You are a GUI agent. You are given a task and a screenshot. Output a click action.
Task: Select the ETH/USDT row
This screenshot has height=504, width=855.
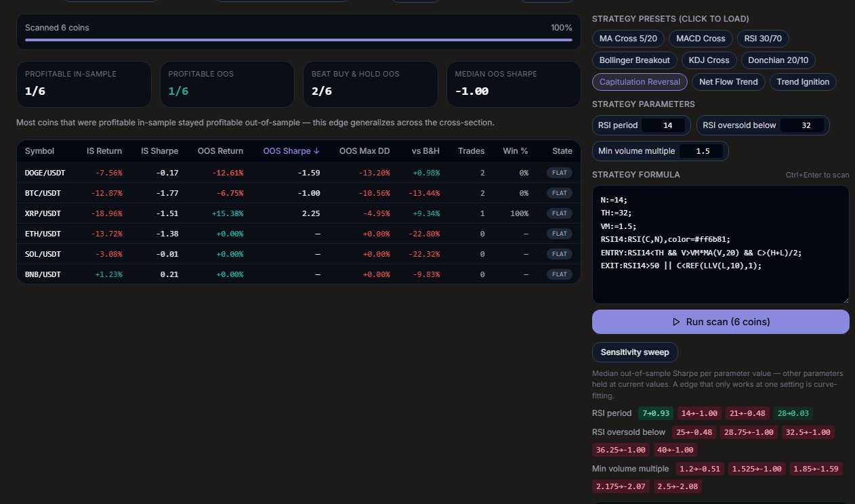click(x=299, y=234)
